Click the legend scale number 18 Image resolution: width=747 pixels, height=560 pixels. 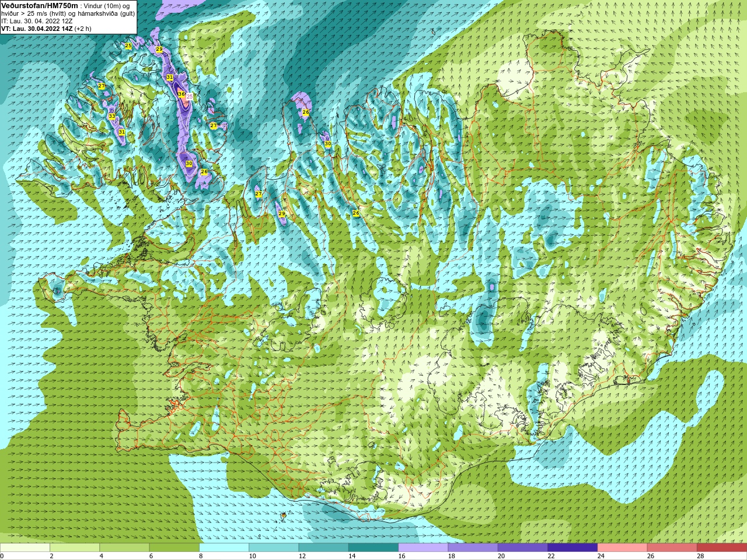pyautogui.click(x=452, y=556)
